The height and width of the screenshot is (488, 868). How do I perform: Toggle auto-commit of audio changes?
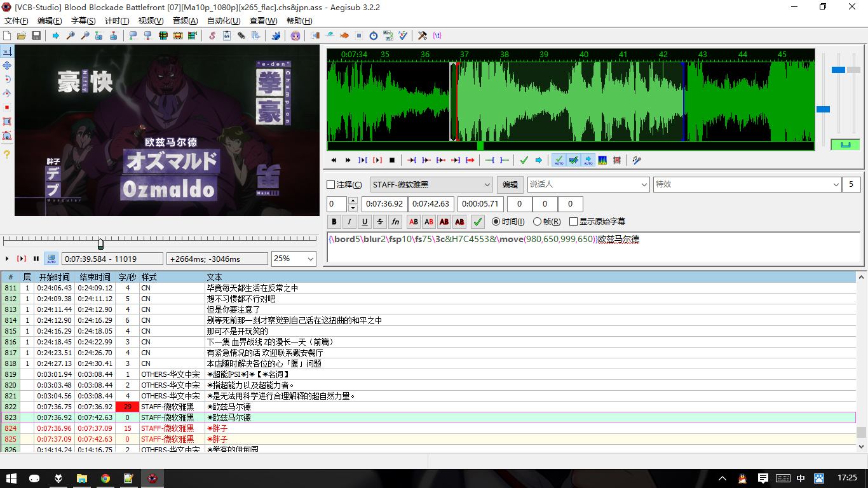coord(559,160)
